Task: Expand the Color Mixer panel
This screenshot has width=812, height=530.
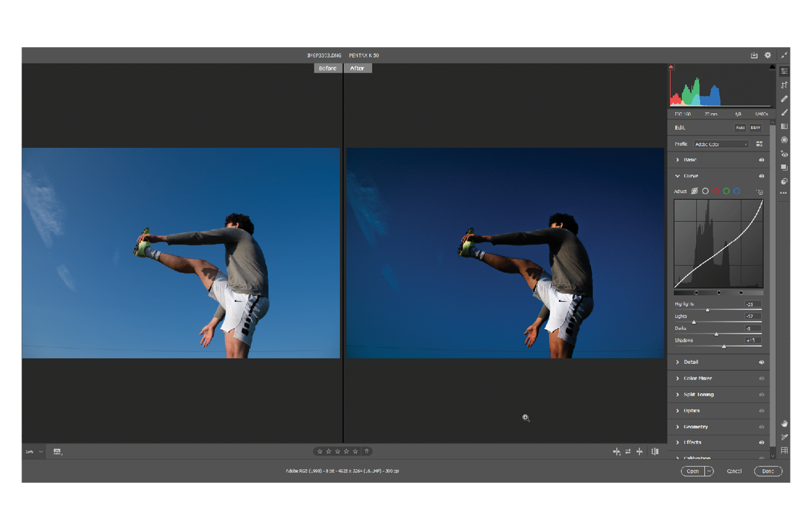Action: [677, 378]
